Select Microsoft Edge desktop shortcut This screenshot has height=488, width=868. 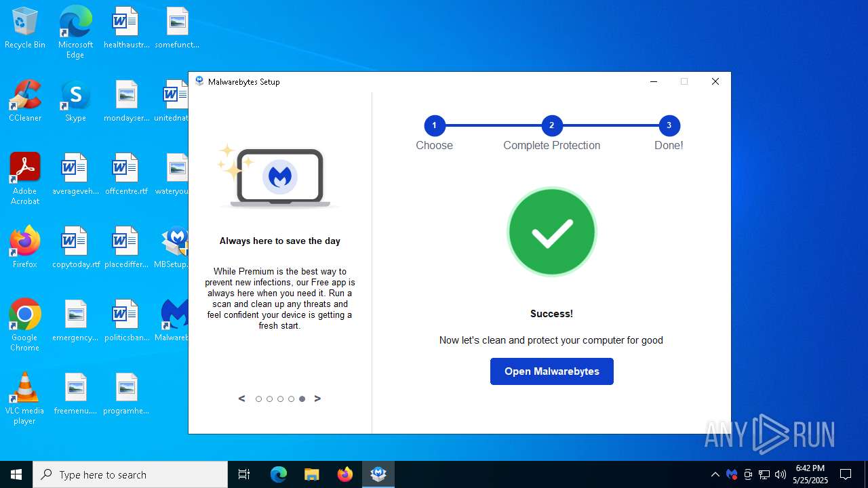(75, 33)
